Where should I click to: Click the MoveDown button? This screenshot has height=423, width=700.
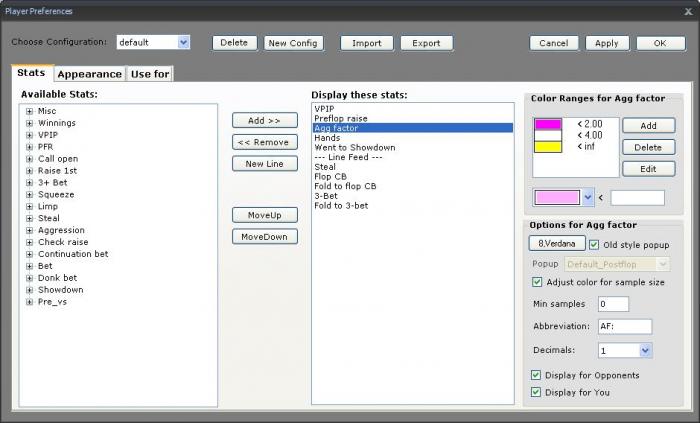click(265, 236)
